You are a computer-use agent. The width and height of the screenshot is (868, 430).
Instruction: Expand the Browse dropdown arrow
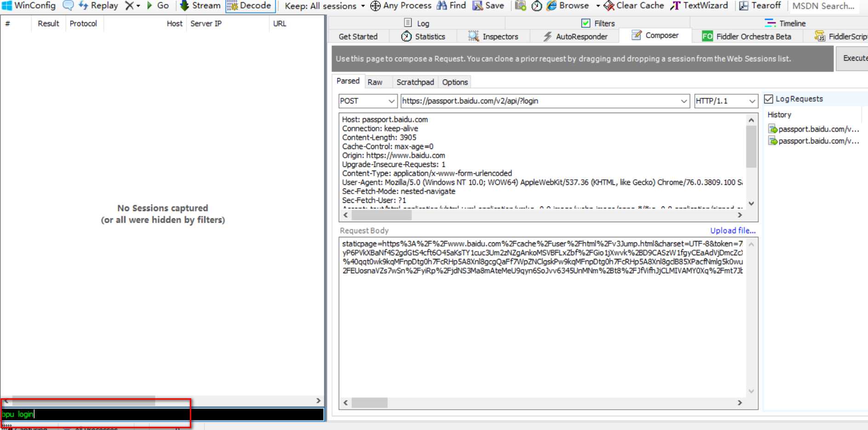pos(598,6)
